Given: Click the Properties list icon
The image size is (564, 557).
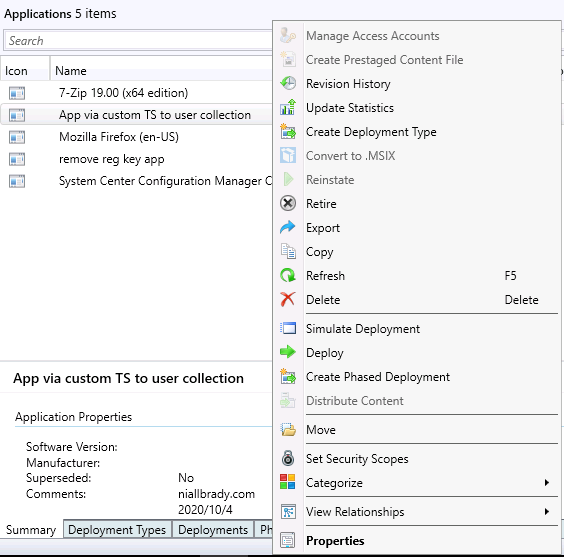Looking at the screenshot, I should pos(288,540).
